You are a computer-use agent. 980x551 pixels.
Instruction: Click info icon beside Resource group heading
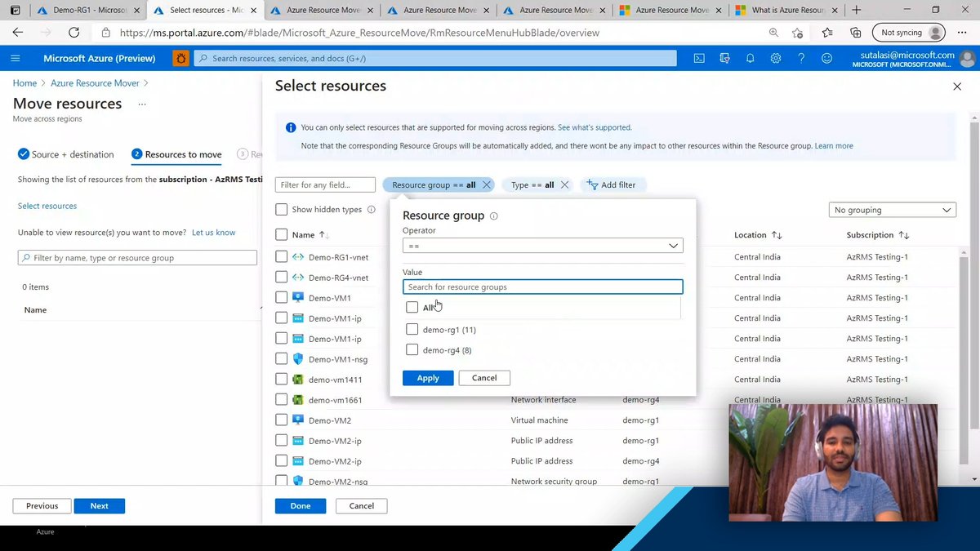click(494, 216)
